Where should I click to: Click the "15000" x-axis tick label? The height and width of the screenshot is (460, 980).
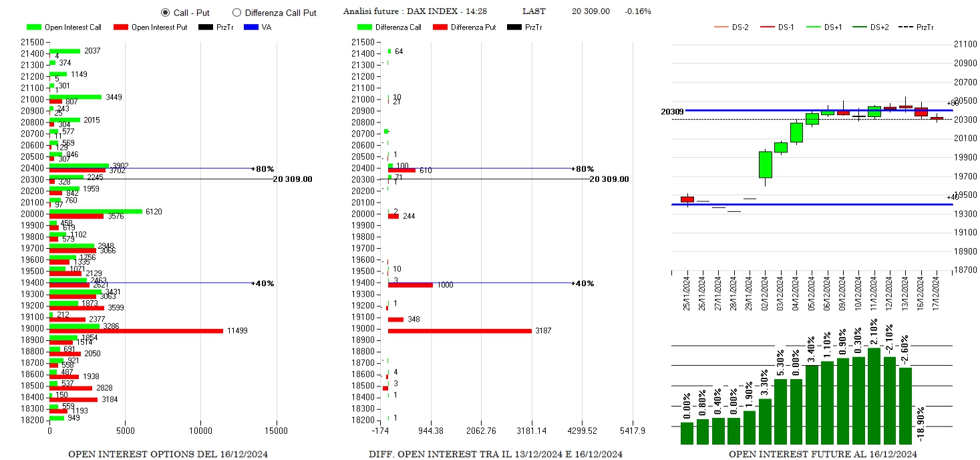point(277,432)
